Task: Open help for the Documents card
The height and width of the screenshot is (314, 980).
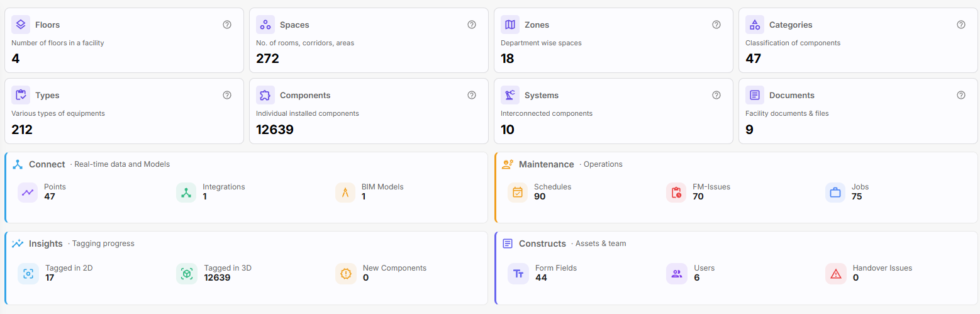Action: tap(961, 95)
